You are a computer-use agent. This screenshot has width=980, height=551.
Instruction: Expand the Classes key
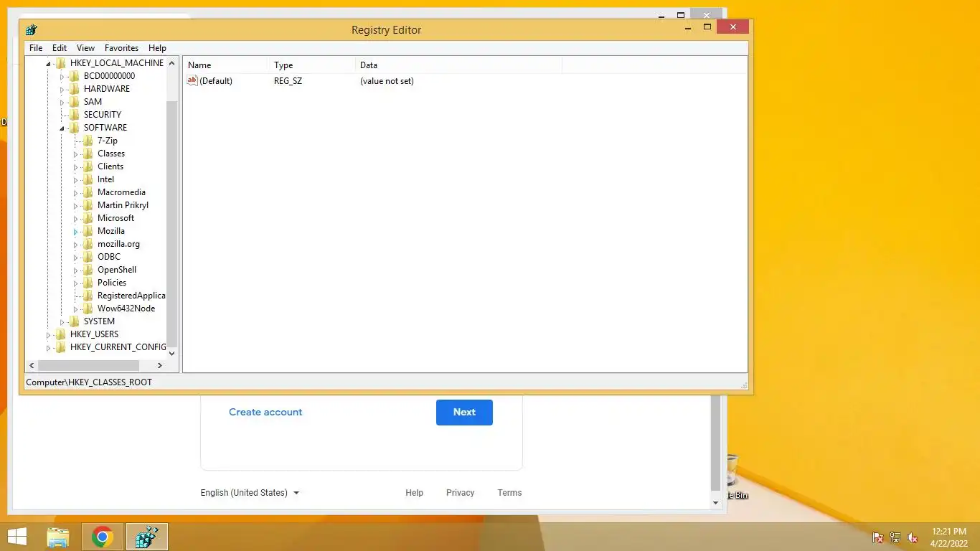click(x=76, y=154)
